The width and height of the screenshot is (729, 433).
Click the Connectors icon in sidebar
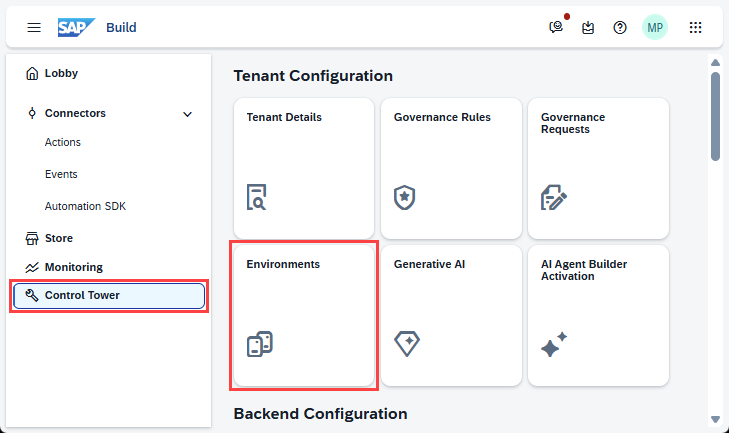pos(32,113)
